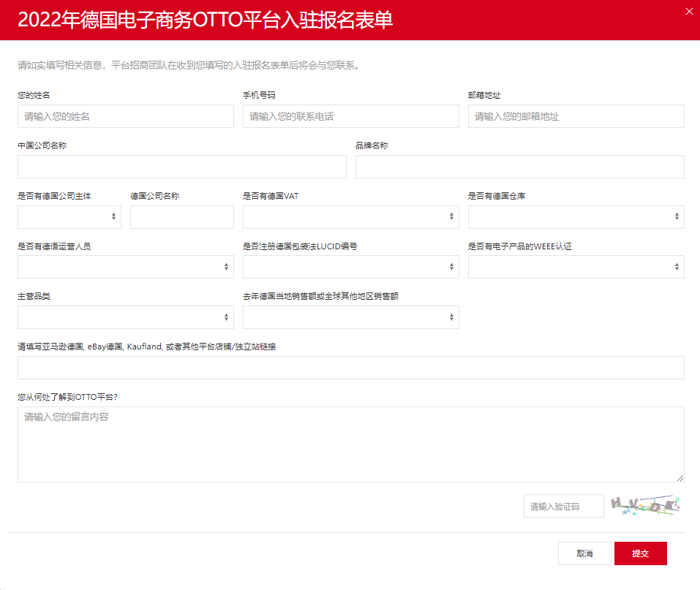
Task: Expand the 是否有德语运营人员 dropdown
Action: tap(125, 266)
